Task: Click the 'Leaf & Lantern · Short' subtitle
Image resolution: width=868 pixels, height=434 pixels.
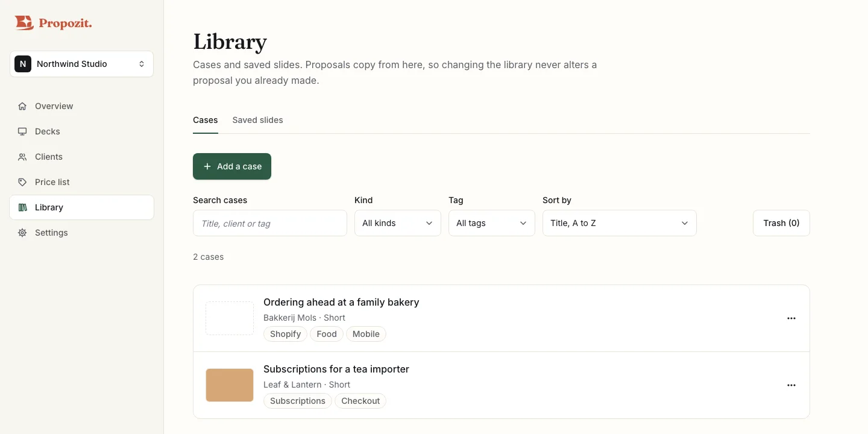Action: pyautogui.click(x=307, y=385)
